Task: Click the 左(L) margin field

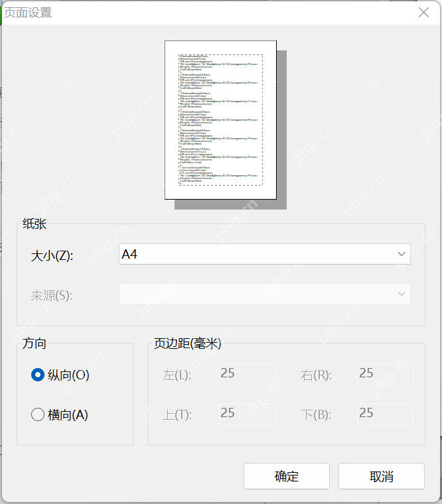Action: click(x=247, y=375)
